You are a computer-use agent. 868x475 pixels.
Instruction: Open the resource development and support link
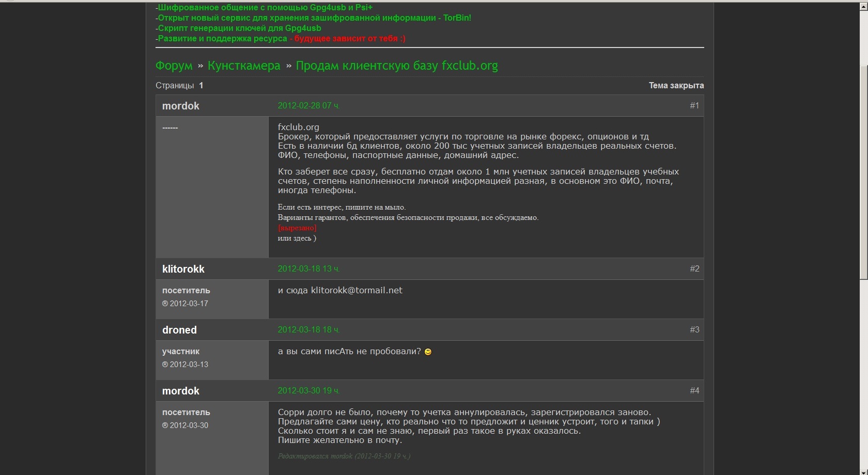(282, 39)
